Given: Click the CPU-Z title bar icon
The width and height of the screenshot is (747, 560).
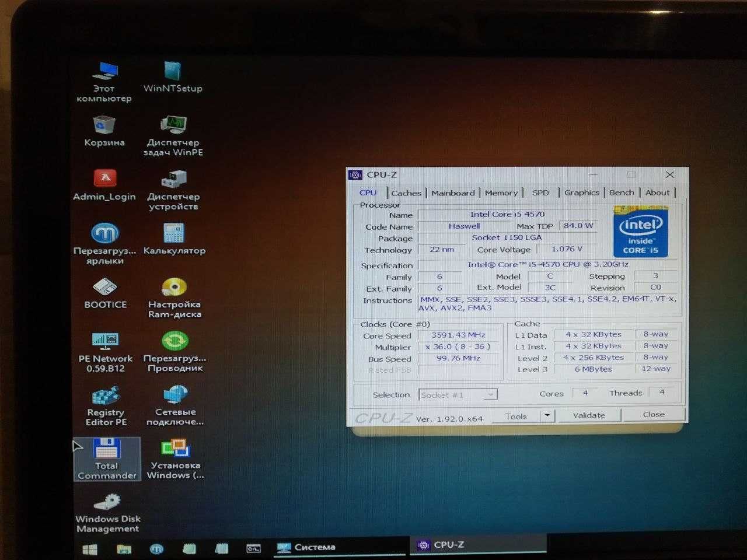Looking at the screenshot, I should tap(355, 174).
